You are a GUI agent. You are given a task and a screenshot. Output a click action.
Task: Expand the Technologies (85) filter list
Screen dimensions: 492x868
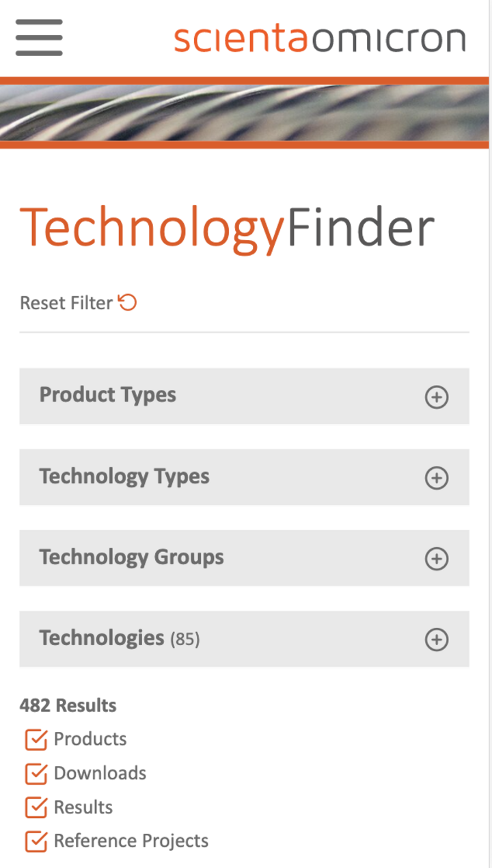tap(120, 638)
